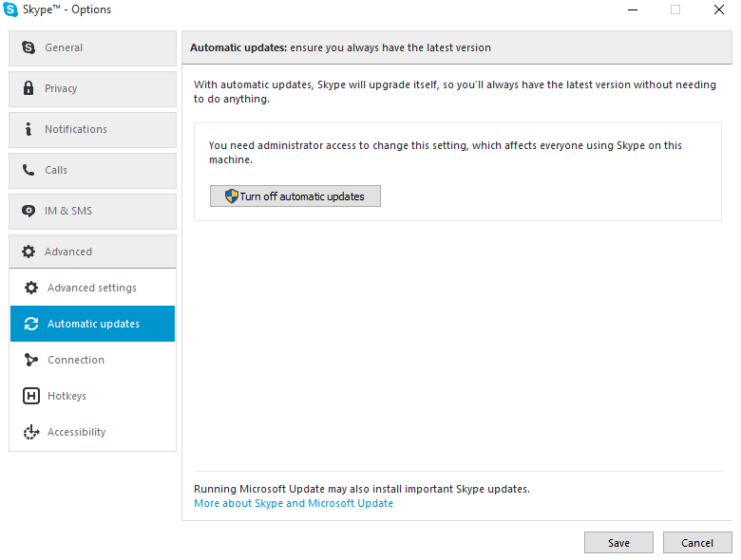This screenshot has height=560, width=741.
Task: Click the info icon beside Notifications
Action: [28, 129]
